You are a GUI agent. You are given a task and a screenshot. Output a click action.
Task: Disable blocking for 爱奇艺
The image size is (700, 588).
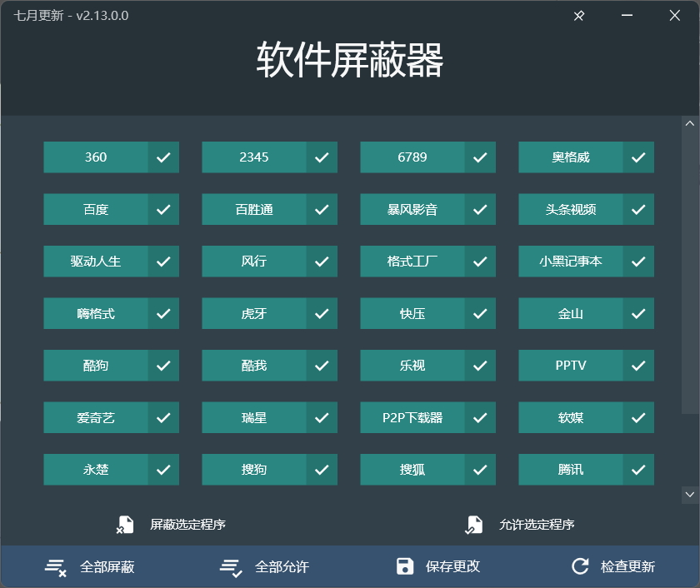pos(163,417)
